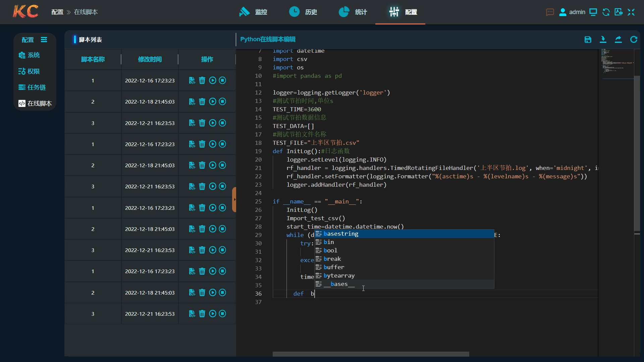The width and height of the screenshot is (644, 362).
Task: Click the logger.addHandler(rf_handler) line
Action: (x=336, y=185)
